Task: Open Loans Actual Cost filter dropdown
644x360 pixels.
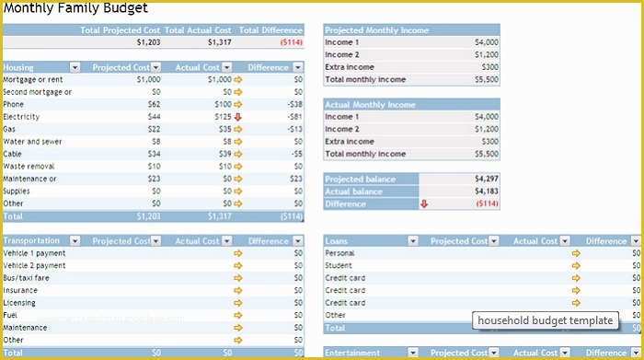Action: [x=565, y=241]
